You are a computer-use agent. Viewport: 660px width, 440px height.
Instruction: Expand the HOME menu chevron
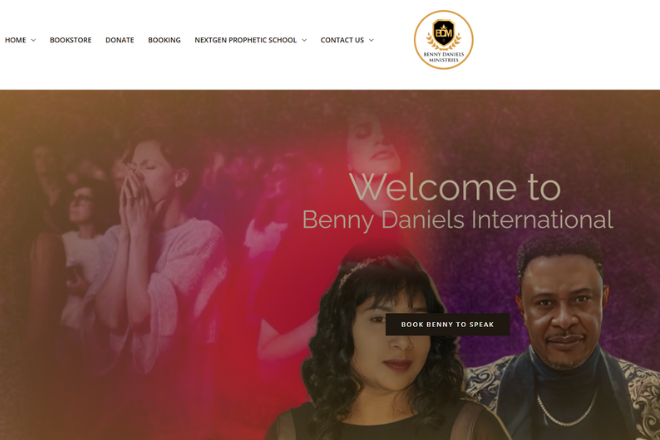(34, 40)
